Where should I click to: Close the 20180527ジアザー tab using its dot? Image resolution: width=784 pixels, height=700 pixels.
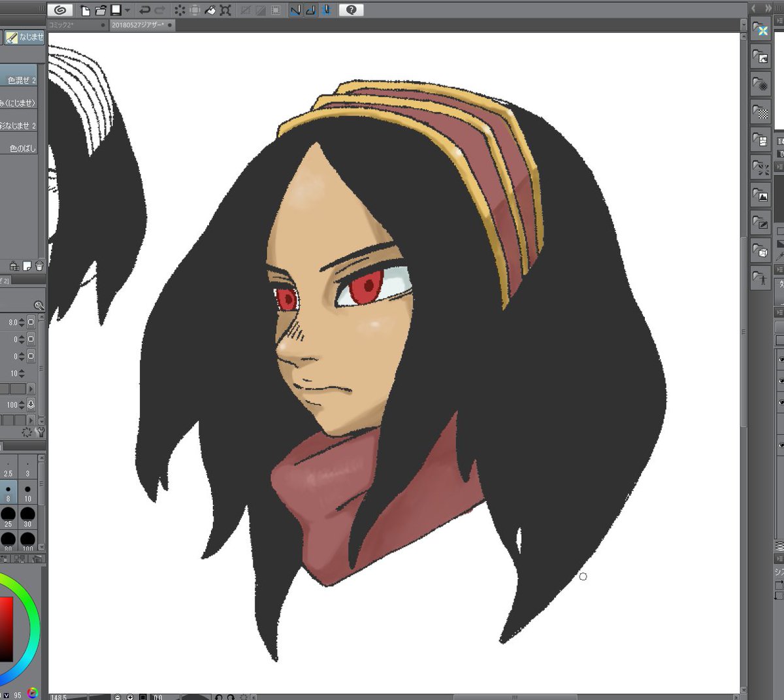(x=170, y=25)
